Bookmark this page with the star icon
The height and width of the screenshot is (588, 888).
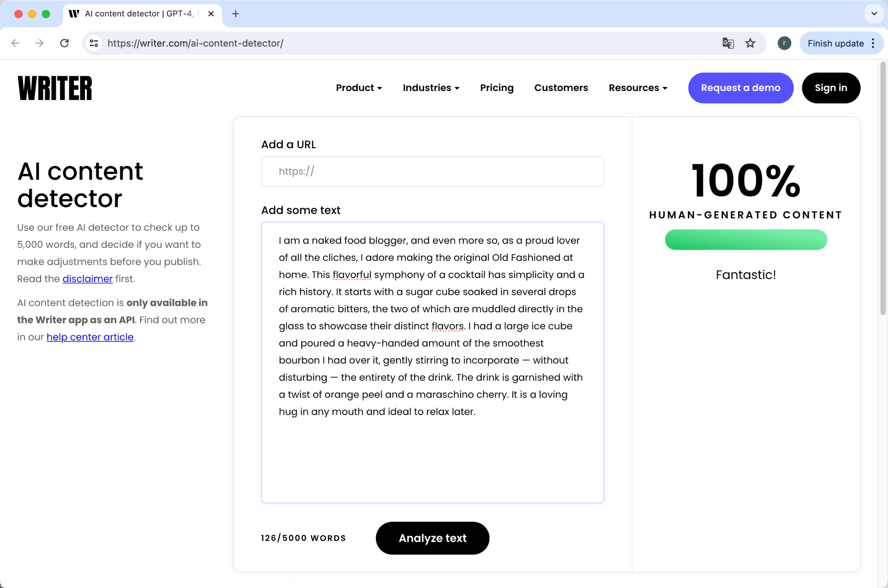point(750,43)
